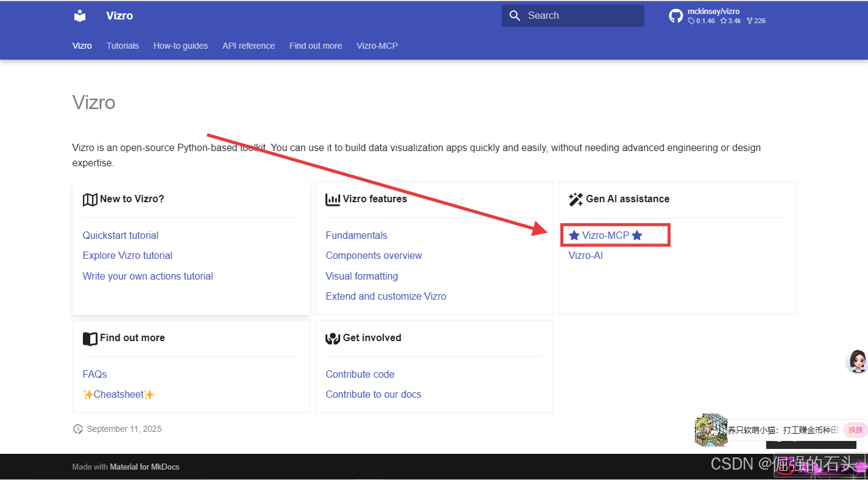The height and width of the screenshot is (480, 868).
Task: Open the Fundamentals link
Action: [x=357, y=235]
